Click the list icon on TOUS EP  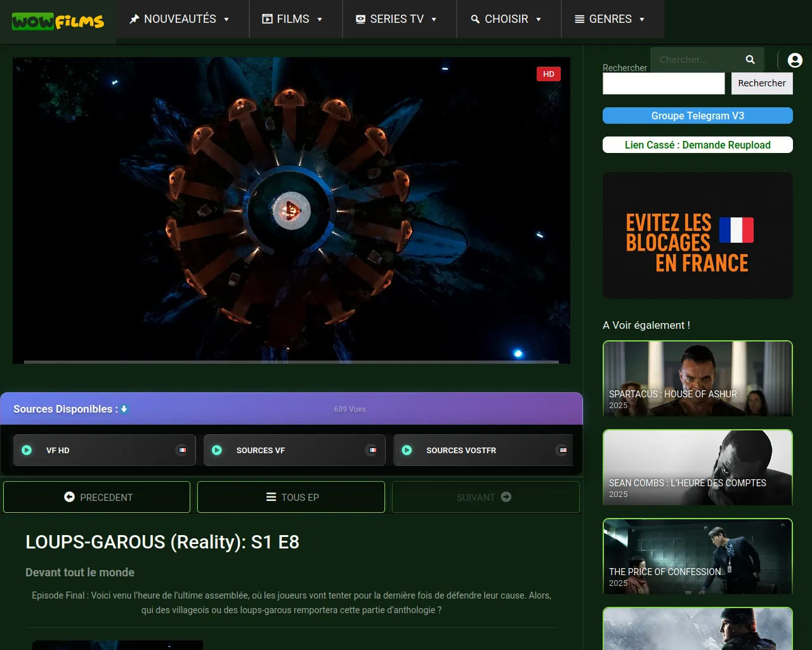pos(271,497)
